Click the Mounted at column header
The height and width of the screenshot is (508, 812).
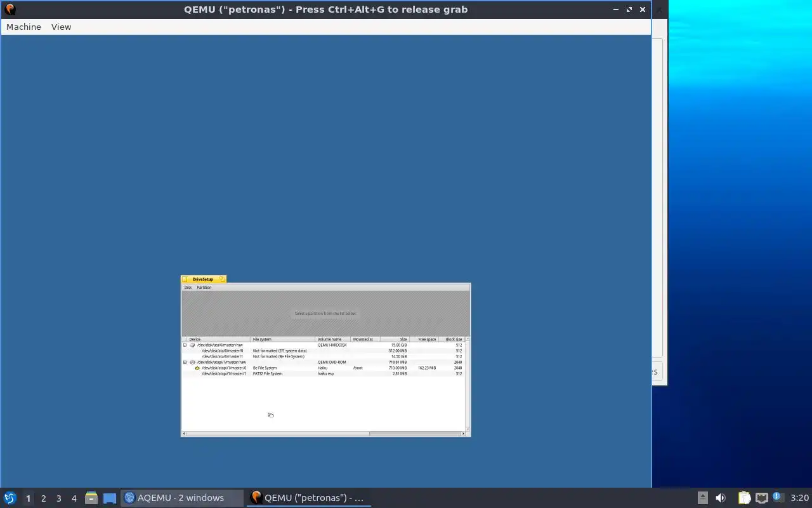[365, 339]
